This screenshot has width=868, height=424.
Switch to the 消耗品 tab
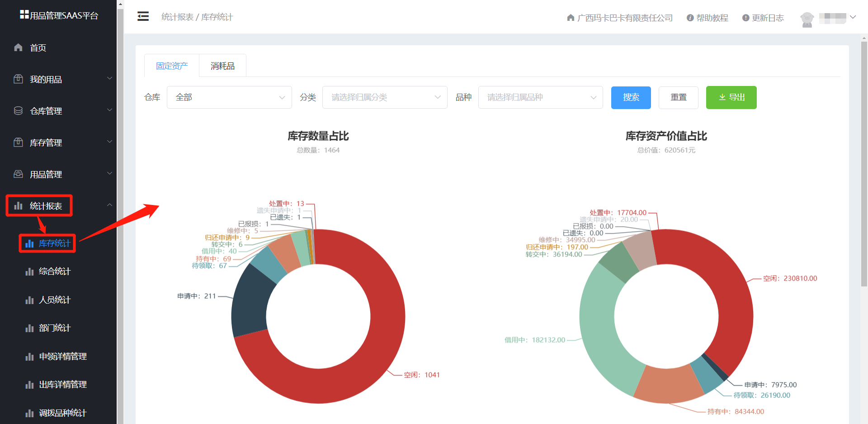tap(222, 66)
